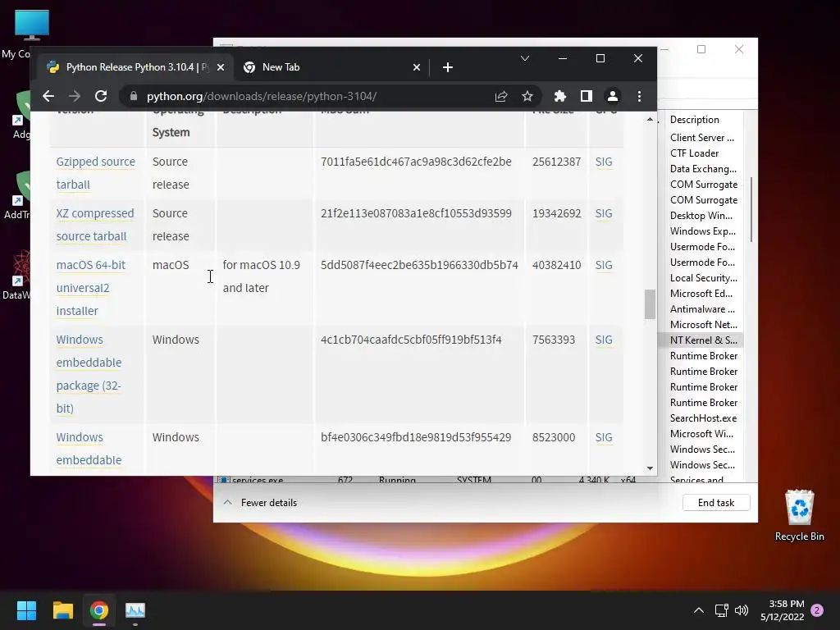Click the webpage vertical scrollbar thumb
The image size is (840, 630).
(x=650, y=304)
